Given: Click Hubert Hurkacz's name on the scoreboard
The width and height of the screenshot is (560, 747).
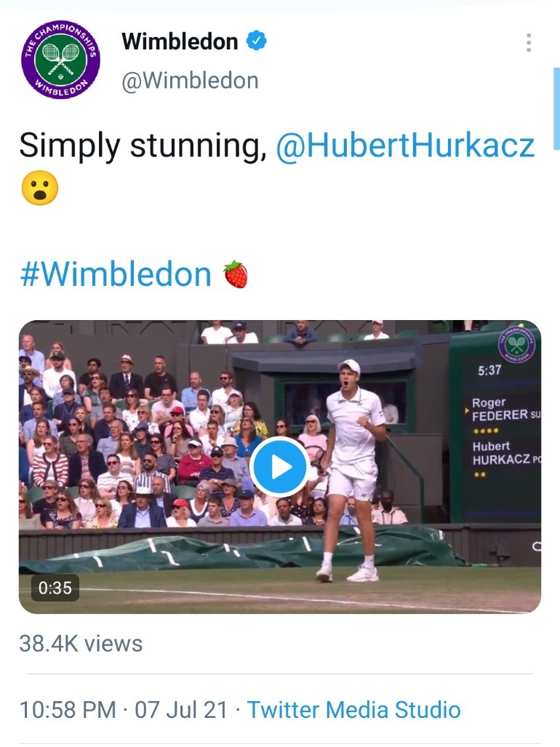Looking at the screenshot, I should [502, 453].
